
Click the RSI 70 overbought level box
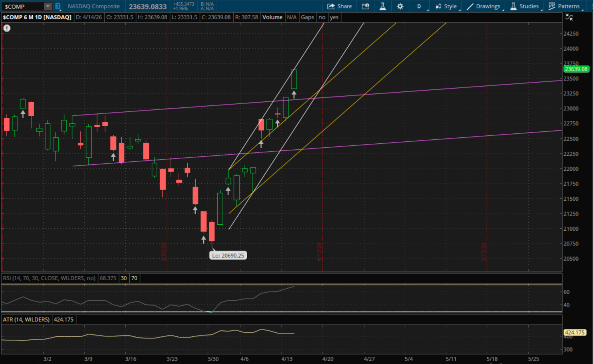(134, 278)
